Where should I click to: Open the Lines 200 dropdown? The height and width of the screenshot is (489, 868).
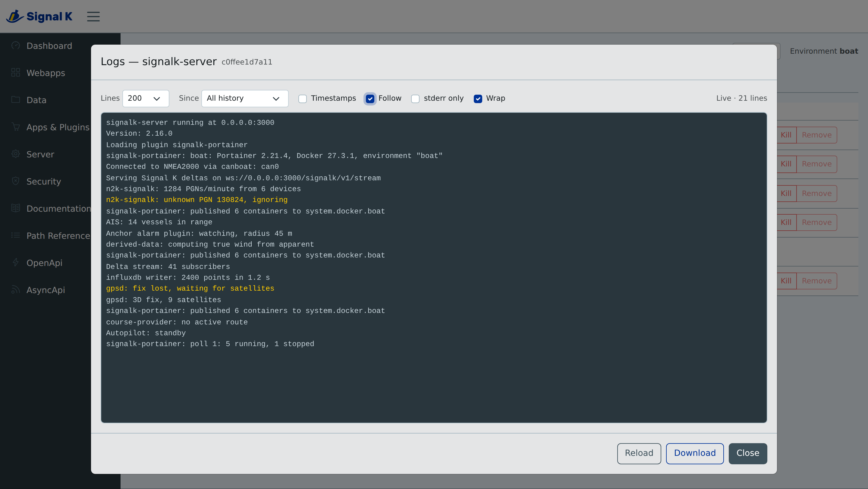pos(146,98)
